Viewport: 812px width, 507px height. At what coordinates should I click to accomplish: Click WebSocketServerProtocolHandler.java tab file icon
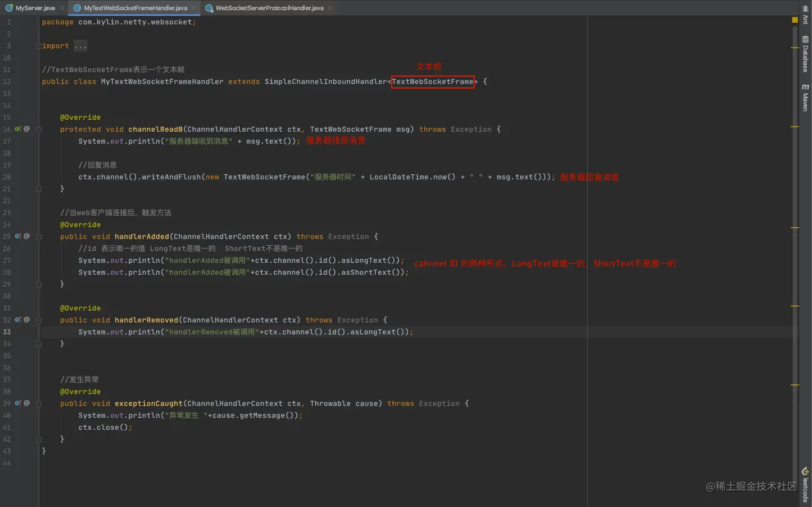(209, 8)
